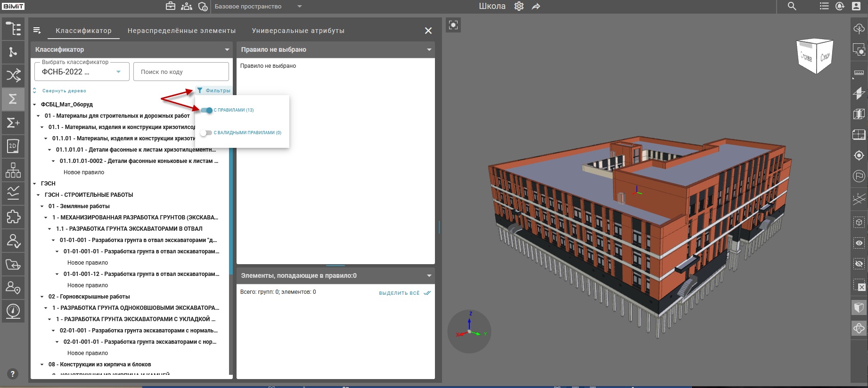
Task: Click the ruler measurement tool icon
Action: point(859,73)
